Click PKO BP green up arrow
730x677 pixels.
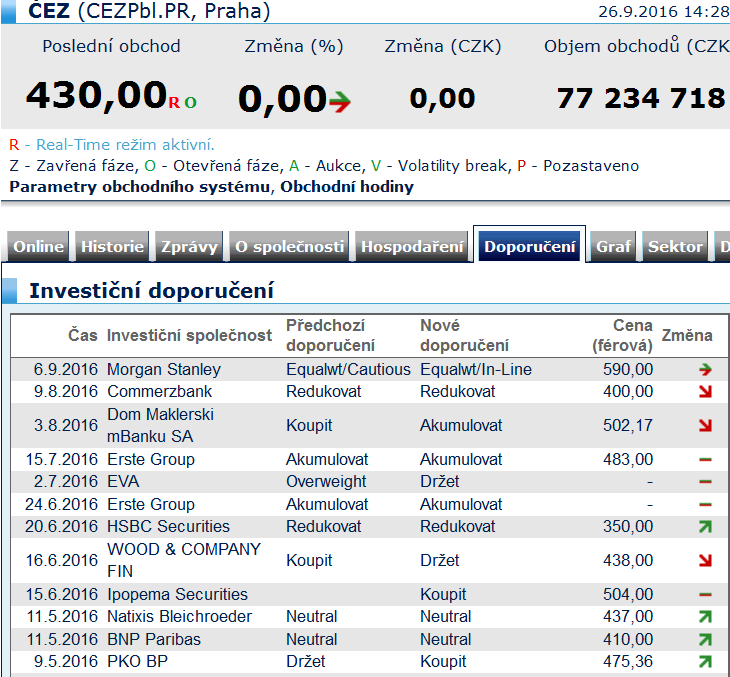[705, 662]
